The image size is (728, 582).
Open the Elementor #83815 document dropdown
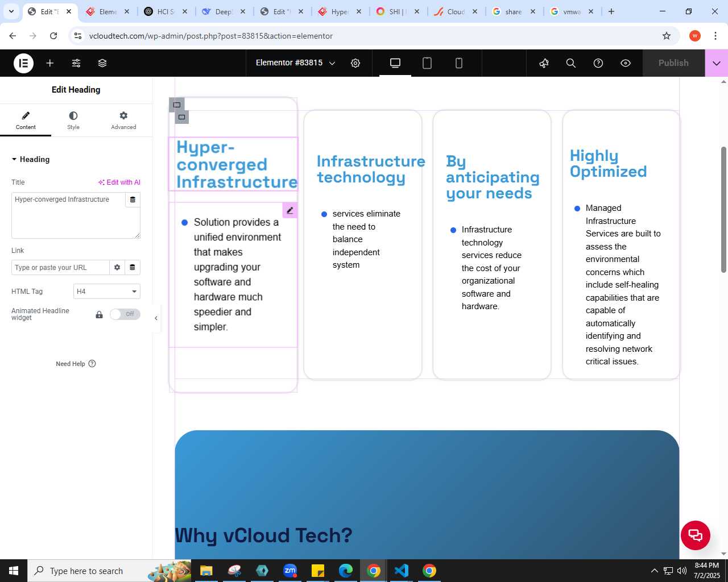pos(295,63)
